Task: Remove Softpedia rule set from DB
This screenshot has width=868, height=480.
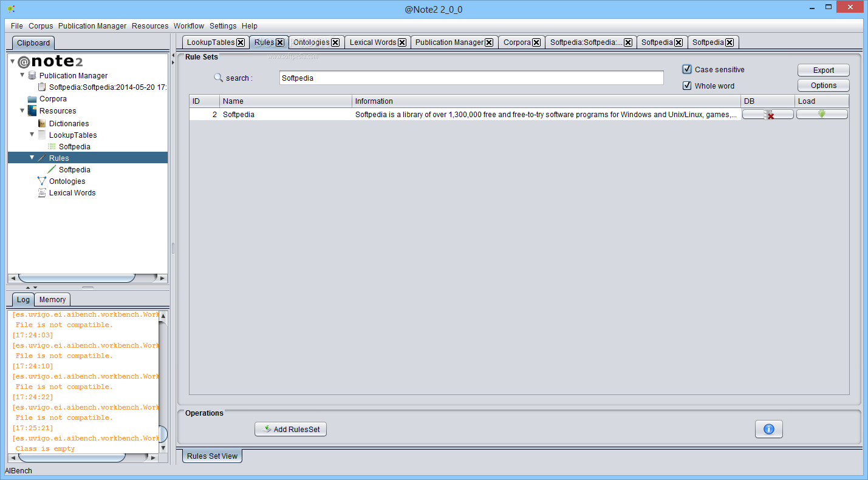Action: point(768,114)
